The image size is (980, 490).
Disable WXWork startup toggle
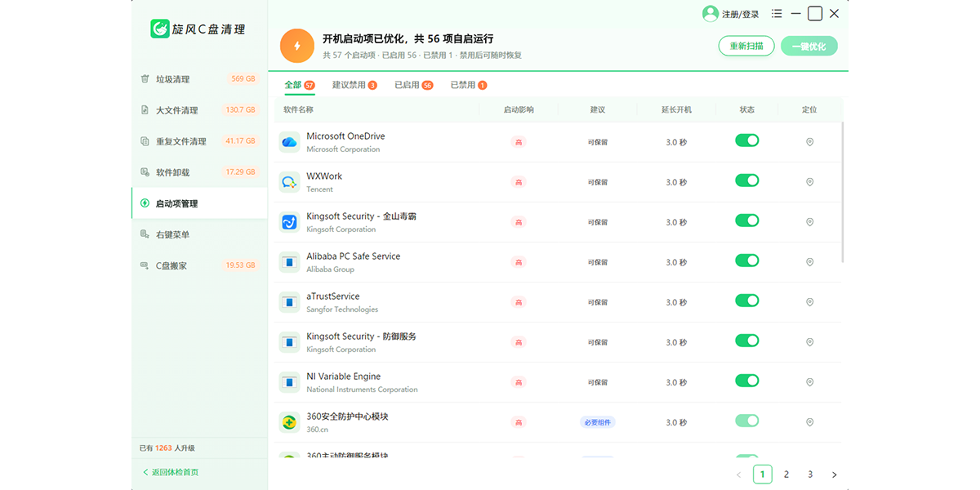[x=747, y=180]
